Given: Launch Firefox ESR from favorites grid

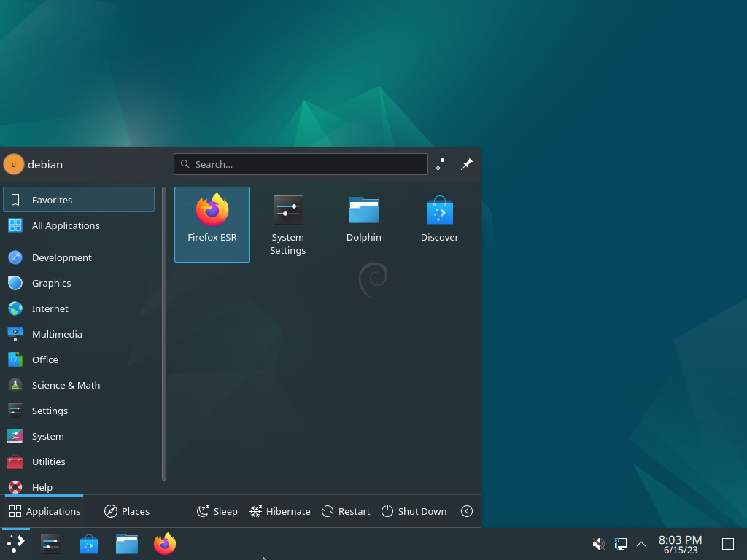Looking at the screenshot, I should pos(212,225).
